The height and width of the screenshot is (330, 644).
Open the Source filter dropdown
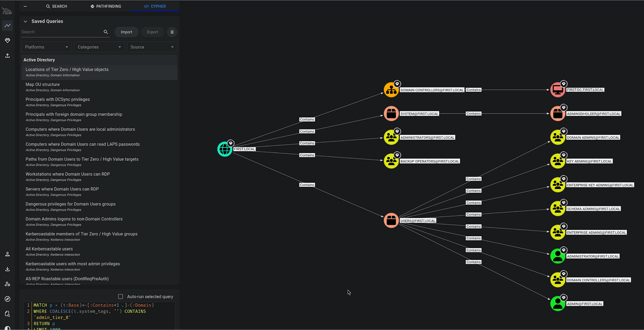tap(152, 47)
